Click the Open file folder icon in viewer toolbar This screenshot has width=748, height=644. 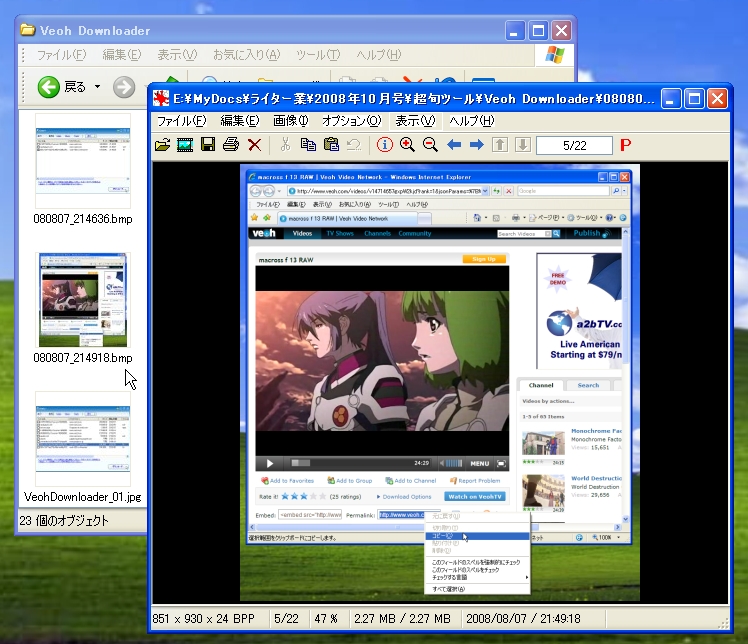(163, 145)
